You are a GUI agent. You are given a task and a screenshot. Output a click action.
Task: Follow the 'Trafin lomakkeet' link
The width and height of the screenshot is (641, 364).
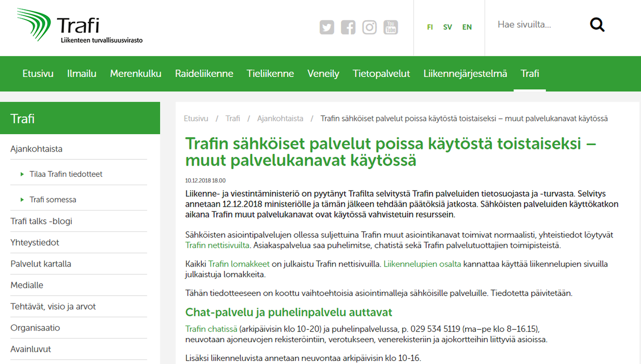(239, 264)
